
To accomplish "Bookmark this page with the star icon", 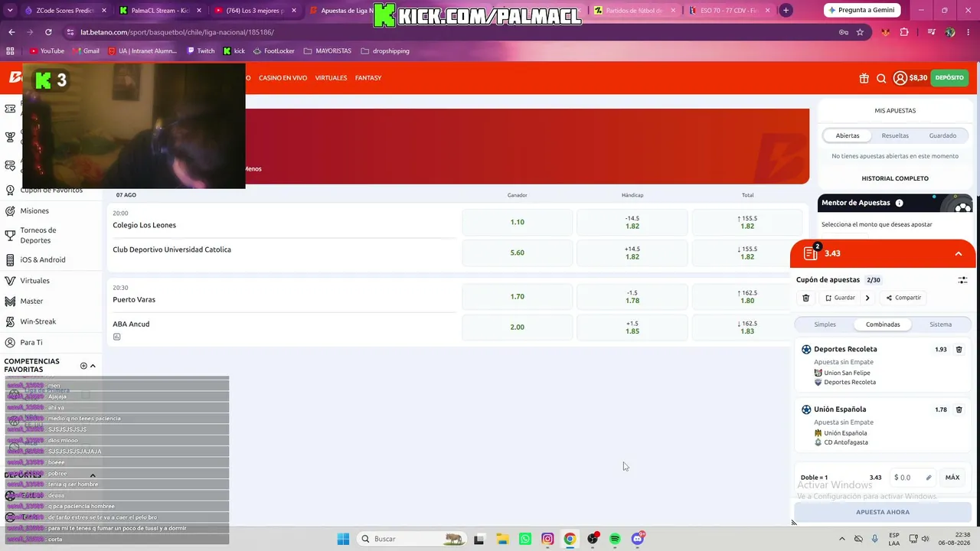I will click(x=860, y=32).
